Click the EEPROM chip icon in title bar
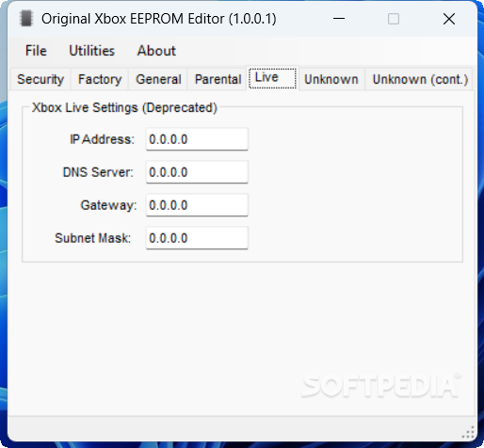Screen dimensions: 484x448 click(26, 19)
